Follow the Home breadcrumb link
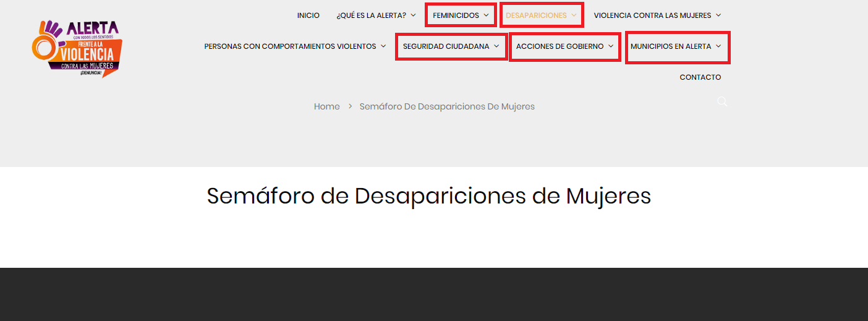Screen dimensions: 868x321 327,106
